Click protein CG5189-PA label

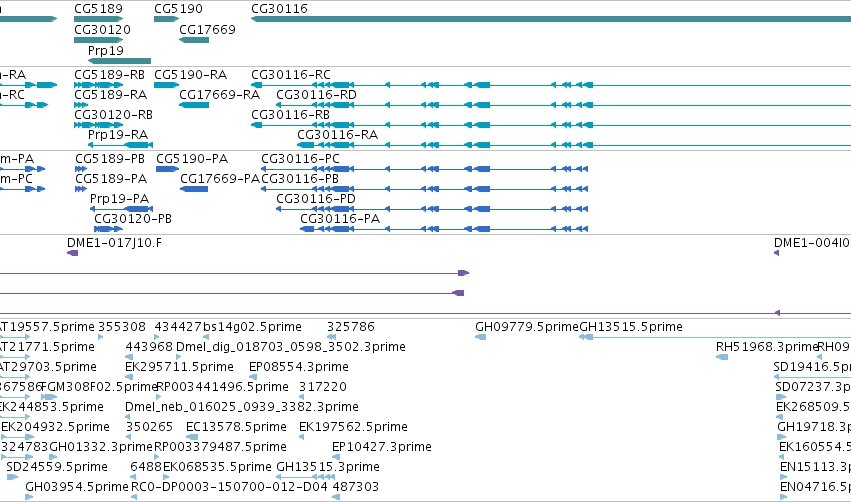pos(111,179)
